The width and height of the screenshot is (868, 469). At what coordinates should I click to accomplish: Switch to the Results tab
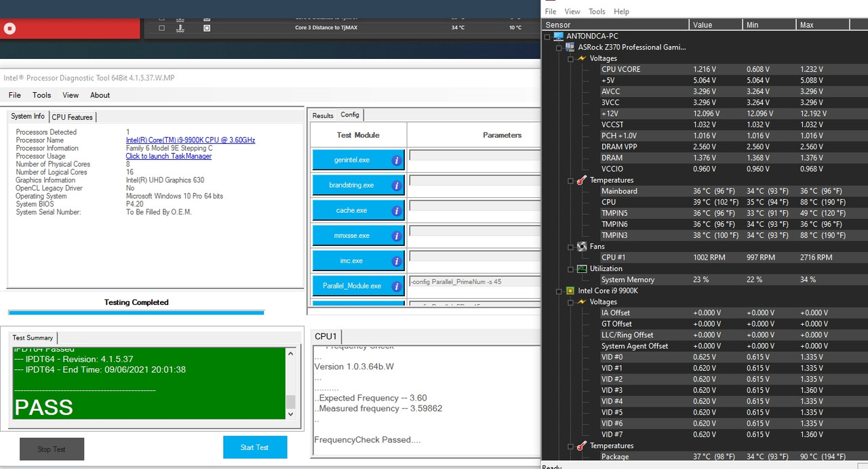pos(323,116)
